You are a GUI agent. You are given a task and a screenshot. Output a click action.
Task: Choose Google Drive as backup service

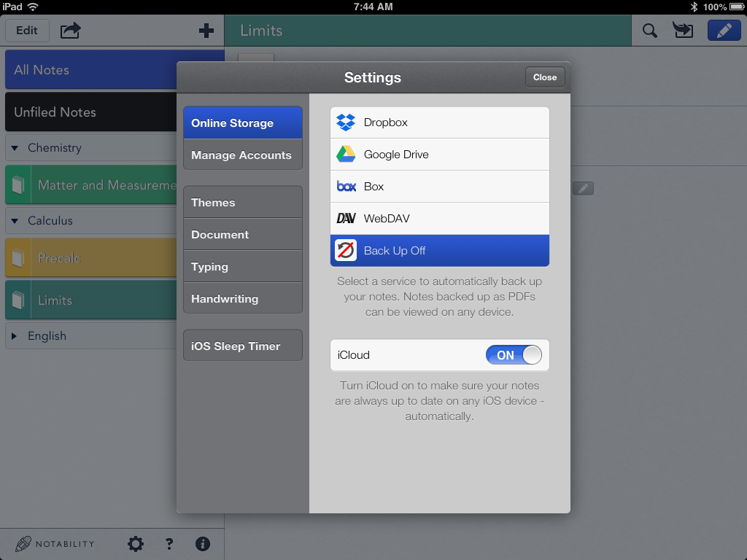[439, 155]
